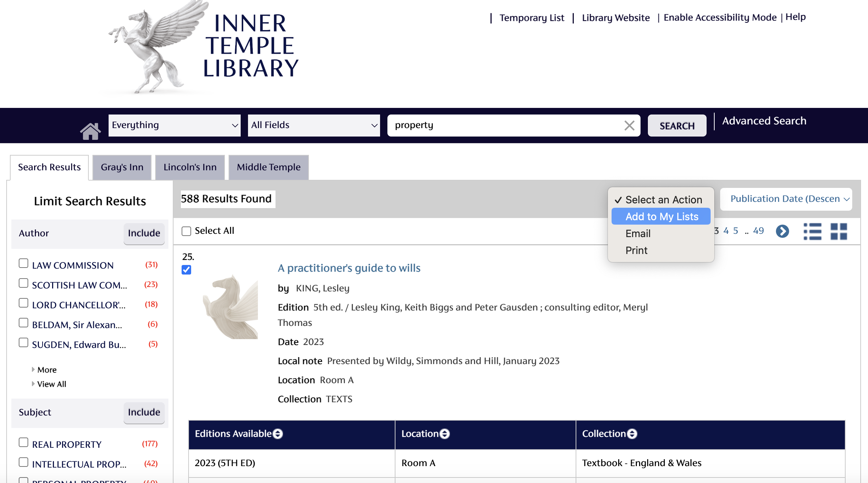The width and height of the screenshot is (868, 483).
Task: Tick the Select All checkbox
Action: pyautogui.click(x=186, y=231)
